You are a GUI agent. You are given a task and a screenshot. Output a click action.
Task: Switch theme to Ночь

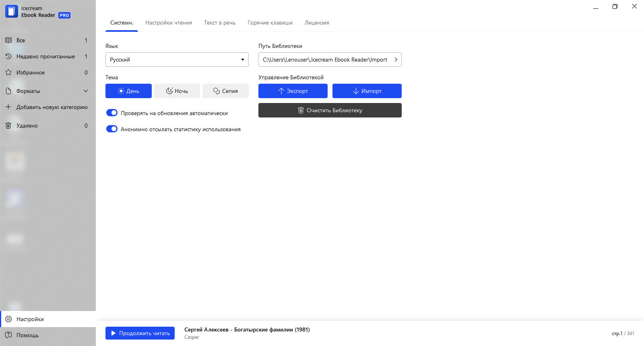coord(177,91)
